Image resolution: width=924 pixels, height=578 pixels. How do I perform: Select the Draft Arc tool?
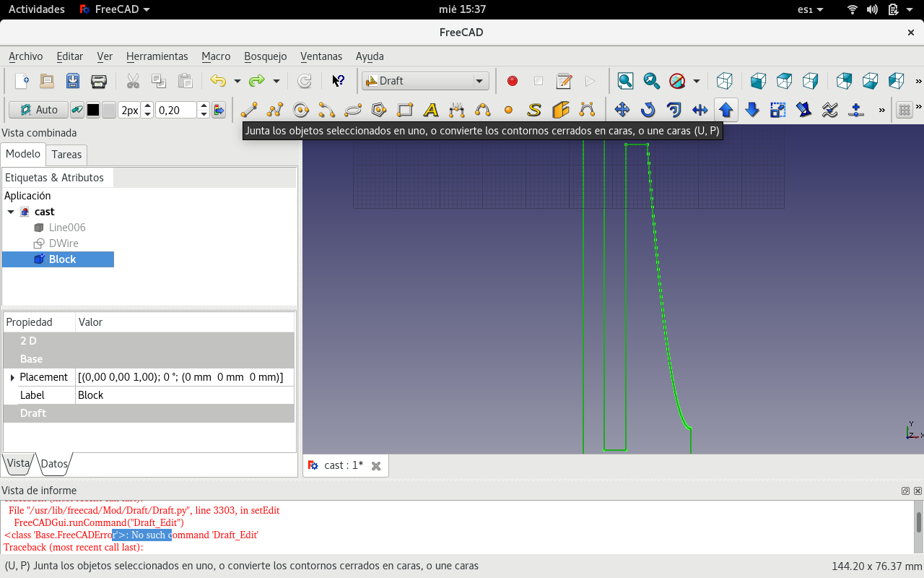[327, 110]
